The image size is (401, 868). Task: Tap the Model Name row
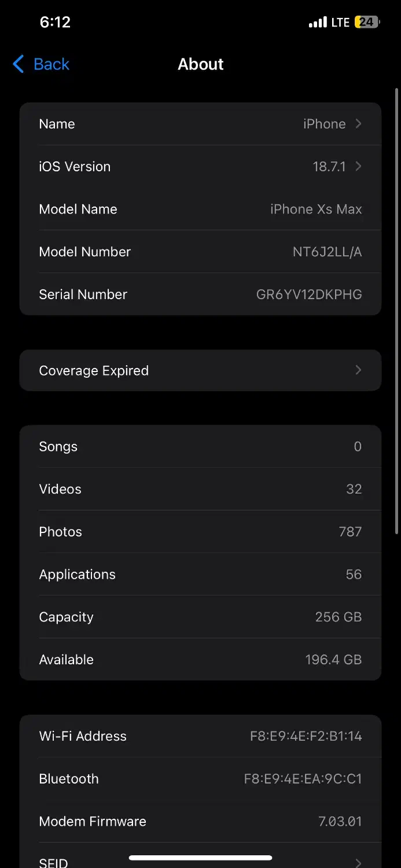200,209
